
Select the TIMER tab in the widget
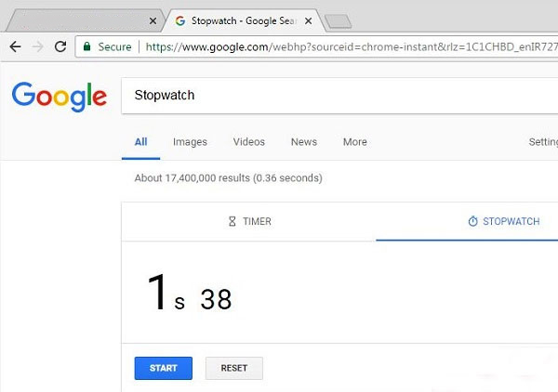pyautogui.click(x=249, y=221)
